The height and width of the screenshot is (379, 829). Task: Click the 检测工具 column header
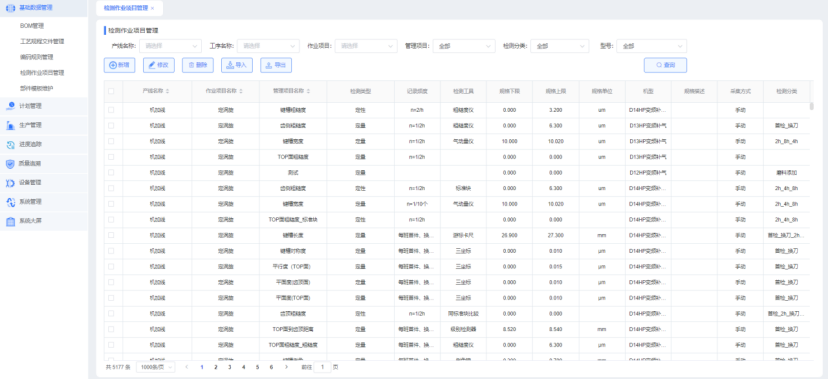[463, 91]
